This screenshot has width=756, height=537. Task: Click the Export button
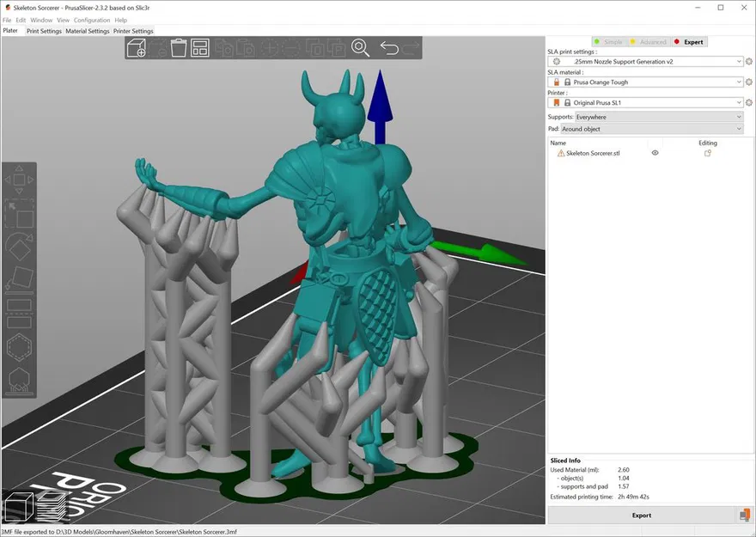[x=641, y=515]
